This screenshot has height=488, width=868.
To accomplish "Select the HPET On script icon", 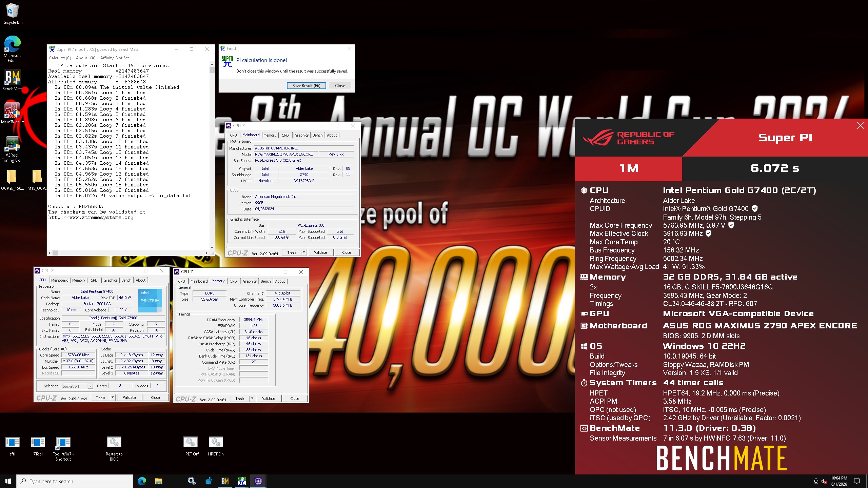I will pos(216,446).
